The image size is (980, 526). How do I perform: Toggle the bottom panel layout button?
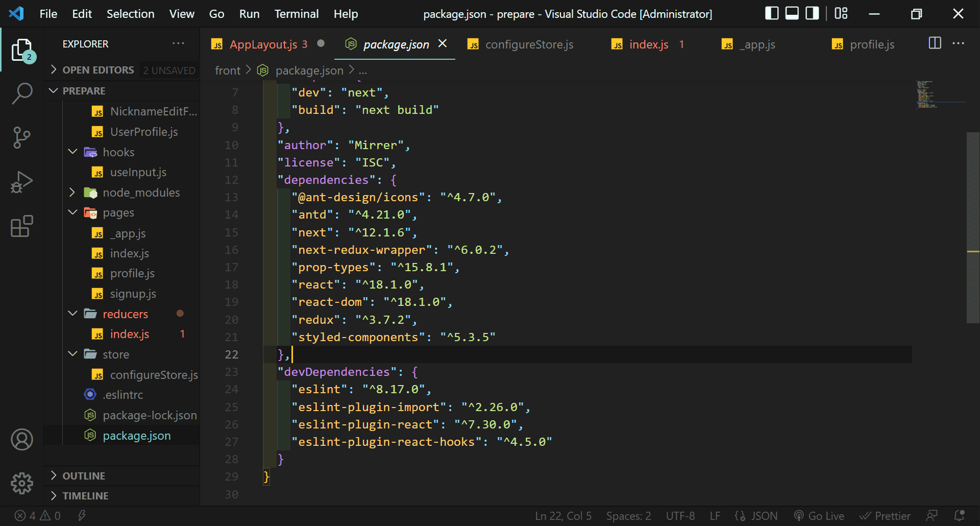pyautogui.click(x=792, y=13)
